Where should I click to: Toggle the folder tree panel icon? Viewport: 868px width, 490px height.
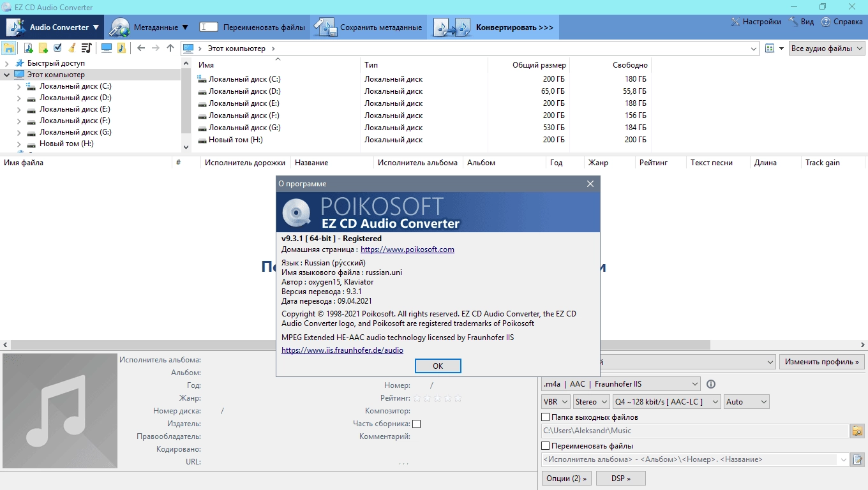9,48
